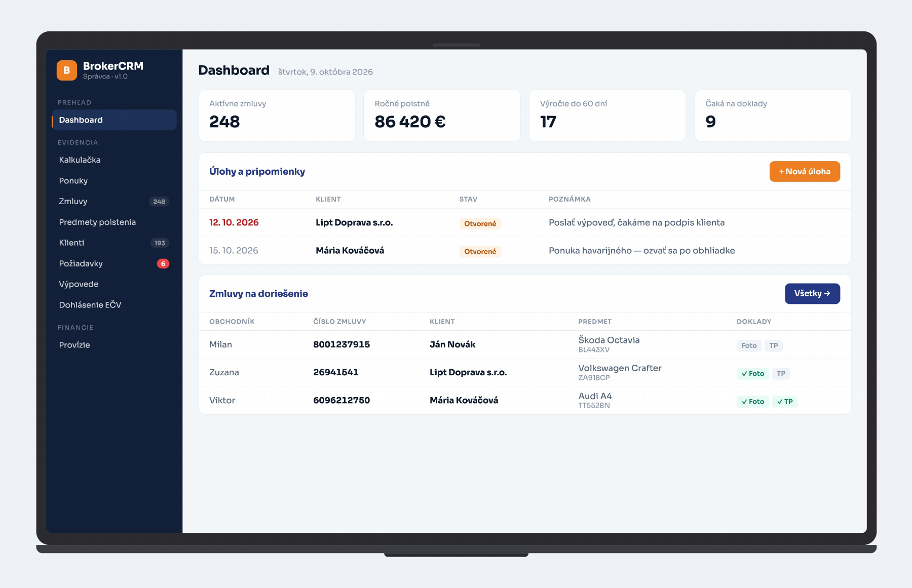Click agent Zuzana in contracts table

(224, 373)
